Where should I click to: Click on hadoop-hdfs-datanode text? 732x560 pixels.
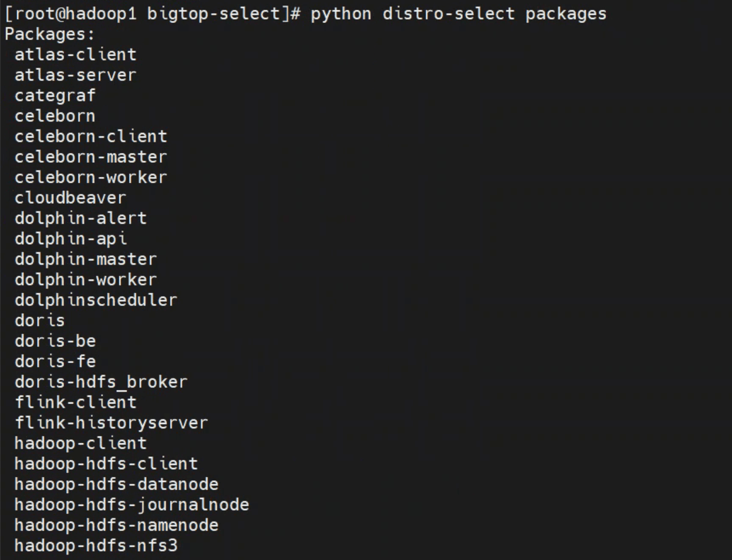(x=116, y=484)
